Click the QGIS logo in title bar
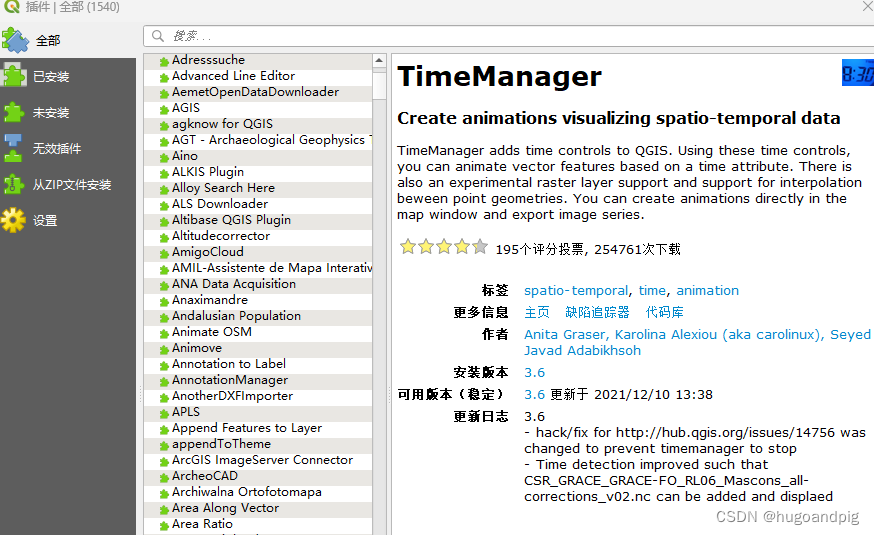This screenshot has height=535, width=874. pos(12,7)
